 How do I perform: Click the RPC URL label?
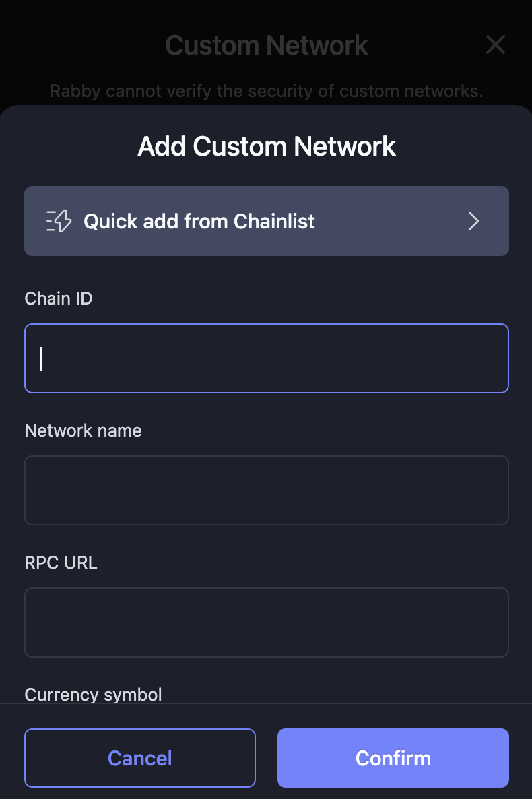click(61, 563)
